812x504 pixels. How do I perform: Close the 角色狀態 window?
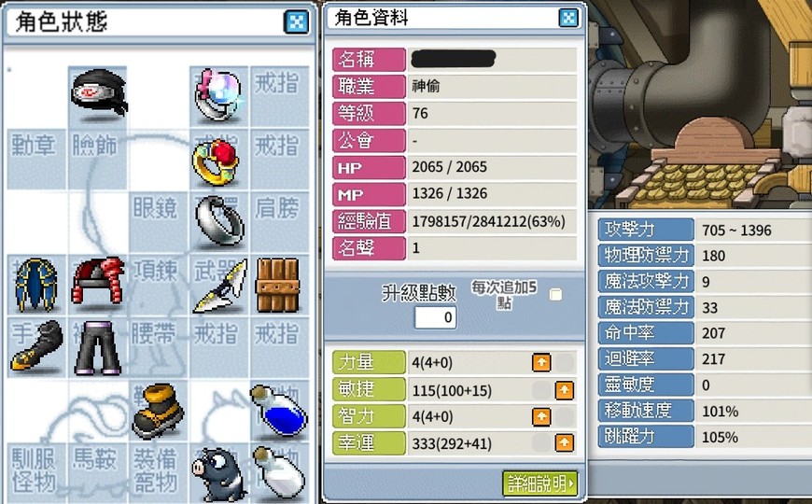(296, 22)
